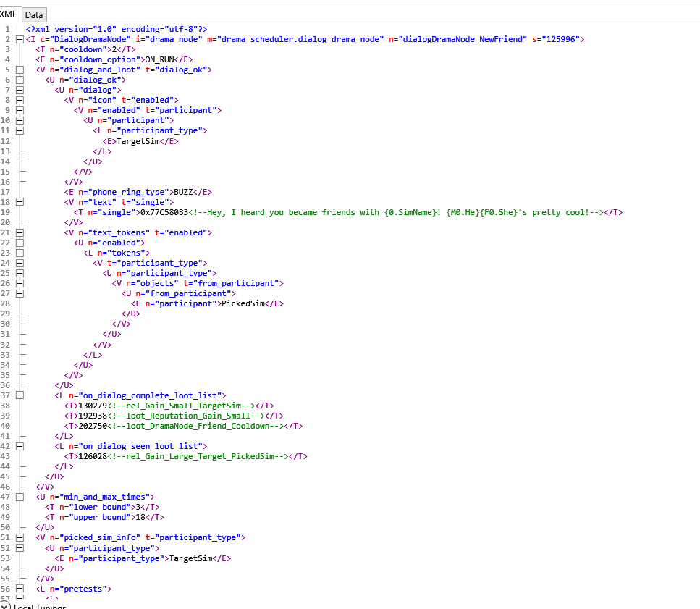This screenshot has height=609, width=700.
Task: Collapse the DialogDramaNode root element on line 2
Action: [20, 39]
